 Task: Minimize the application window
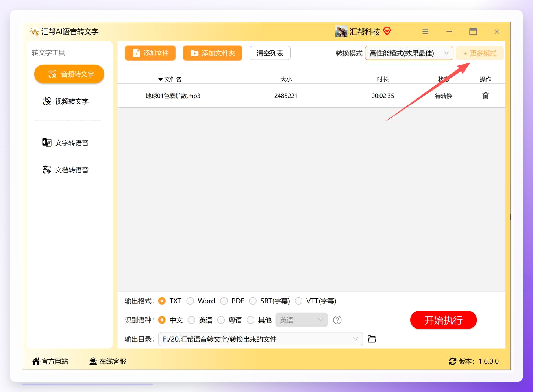449,31
